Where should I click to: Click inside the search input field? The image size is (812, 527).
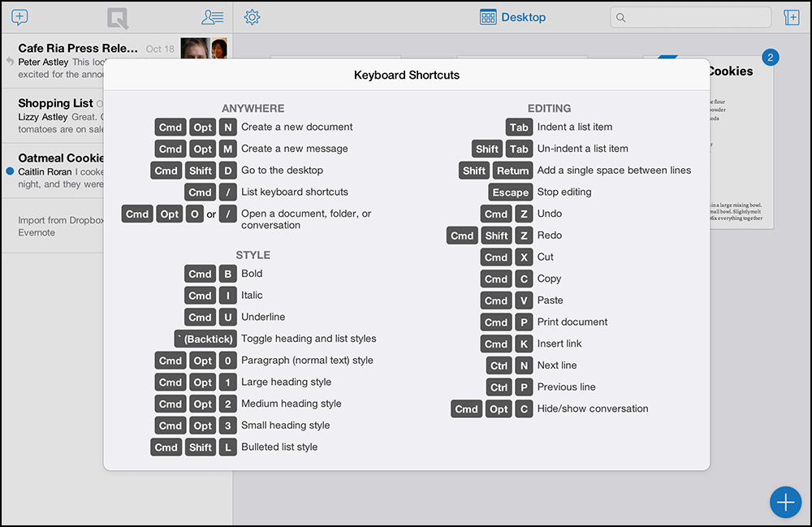pos(690,16)
